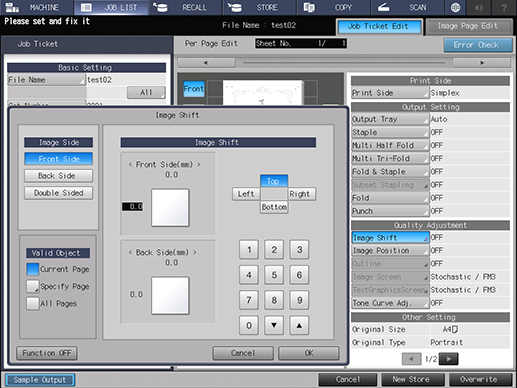Viewport: 517px width, 388px height.
Task: Open the Fold setting
Action: click(390, 198)
